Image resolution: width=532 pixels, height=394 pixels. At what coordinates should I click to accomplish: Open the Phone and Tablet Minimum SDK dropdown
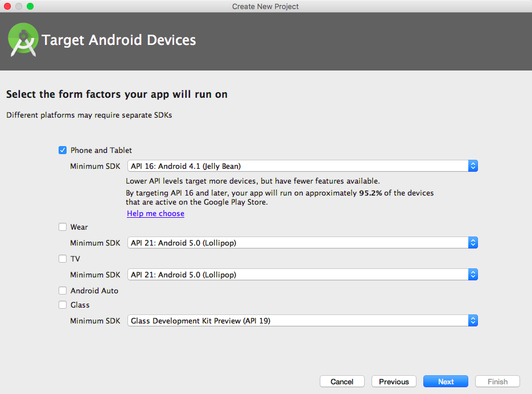click(303, 166)
